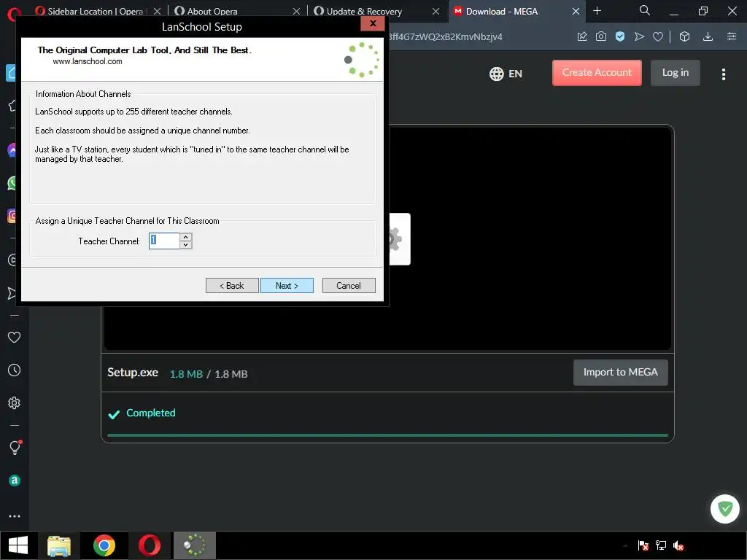Go Back in LanSchool Setup wizard
747x560 pixels.
pos(232,285)
